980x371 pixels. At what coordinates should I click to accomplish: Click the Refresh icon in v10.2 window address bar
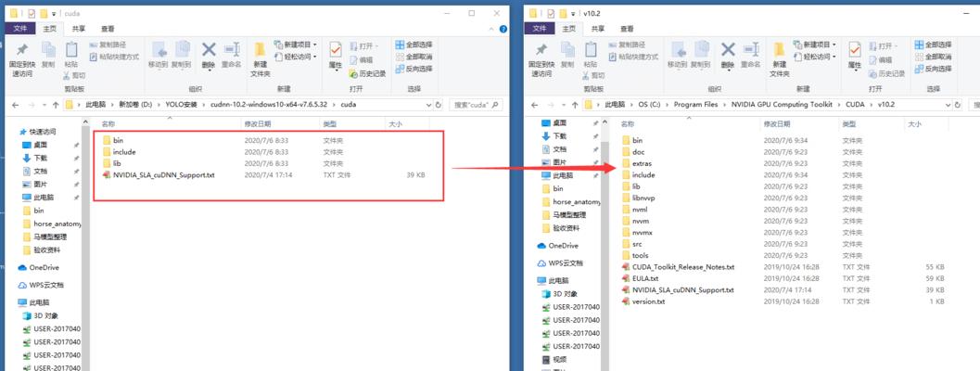(958, 105)
